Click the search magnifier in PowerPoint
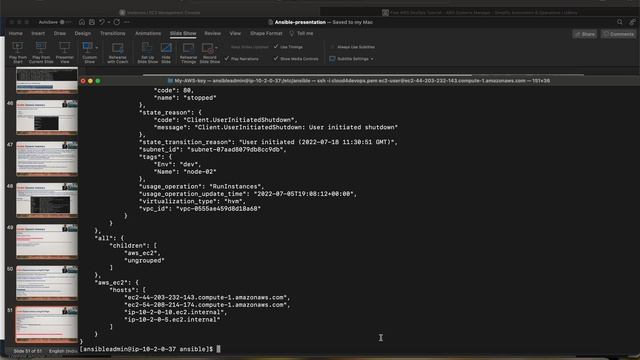Viewport: 640px width, 360px height. point(620,22)
